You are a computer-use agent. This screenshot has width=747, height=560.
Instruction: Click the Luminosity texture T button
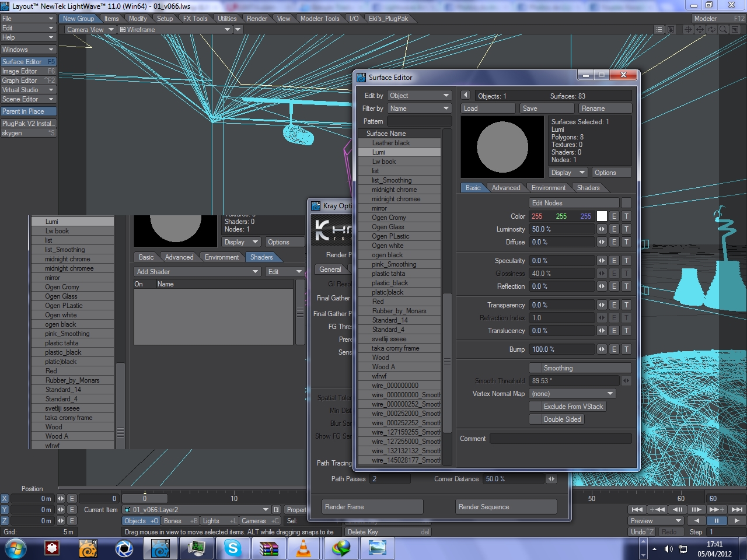(x=626, y=229)
